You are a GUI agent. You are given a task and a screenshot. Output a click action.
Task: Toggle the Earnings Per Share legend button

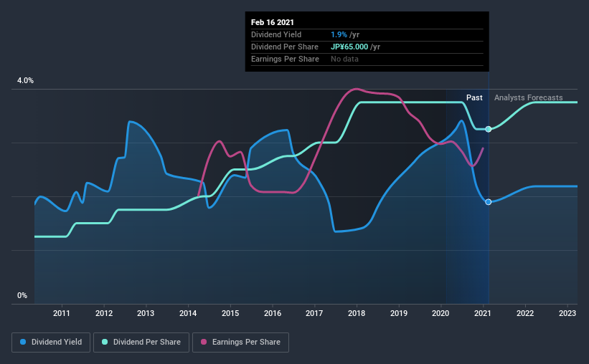click(x=240, y=343)
